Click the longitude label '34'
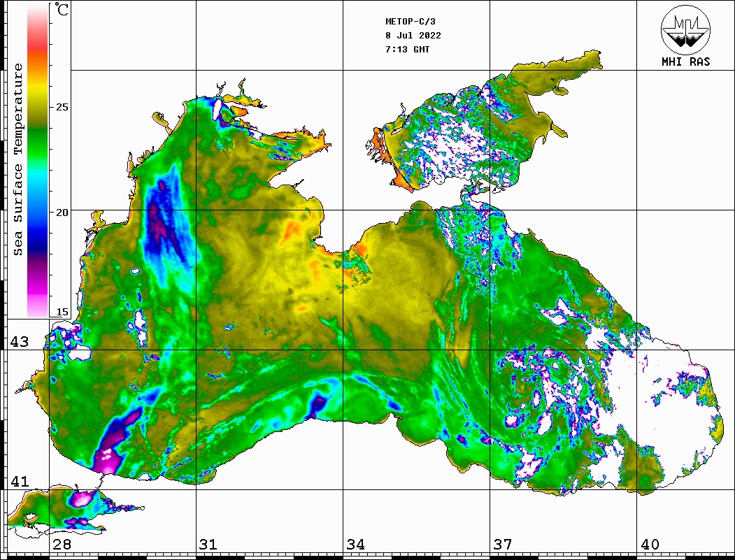735x560 pixels. point(356,544)
